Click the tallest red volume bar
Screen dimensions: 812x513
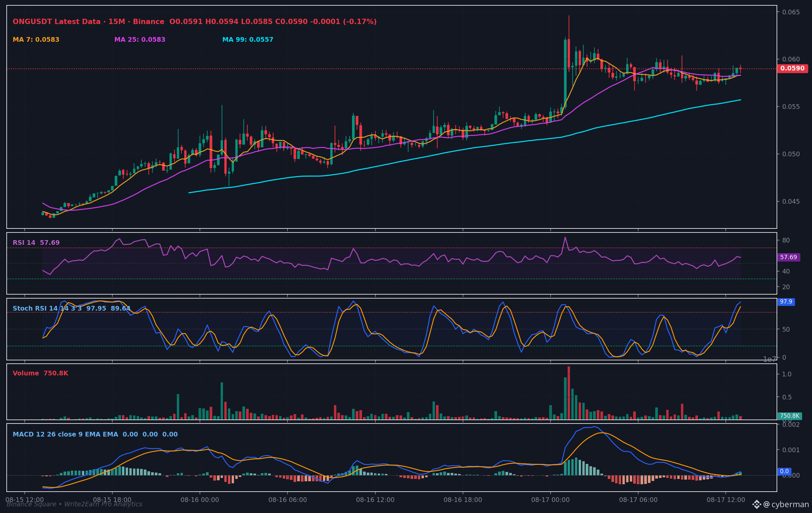[x=569, y=393]
